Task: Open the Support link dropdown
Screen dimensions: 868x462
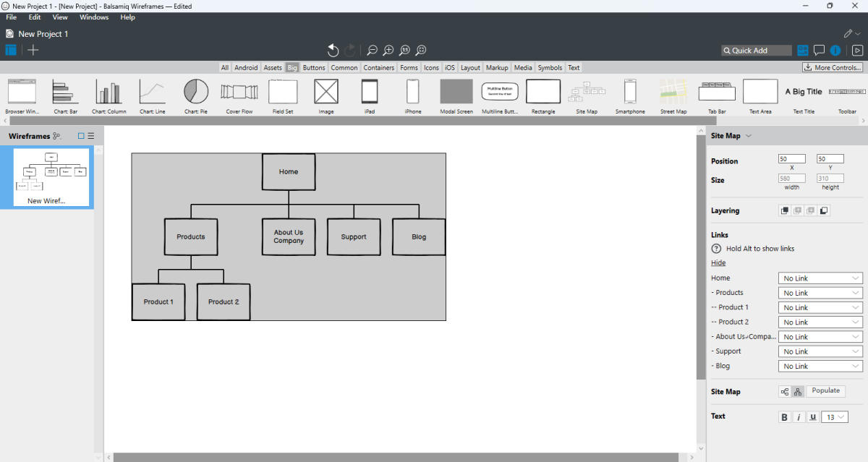Action: click(x=821, y=351)
